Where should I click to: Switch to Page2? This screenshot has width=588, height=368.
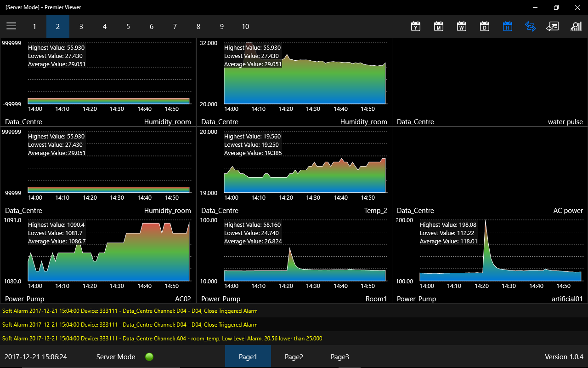coord(294,356)
